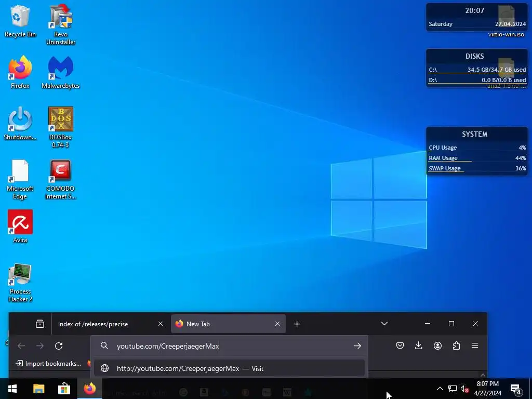532x399 pixels.
Task: Click the Firefox taskbar button
Action: tap(89, 389)
